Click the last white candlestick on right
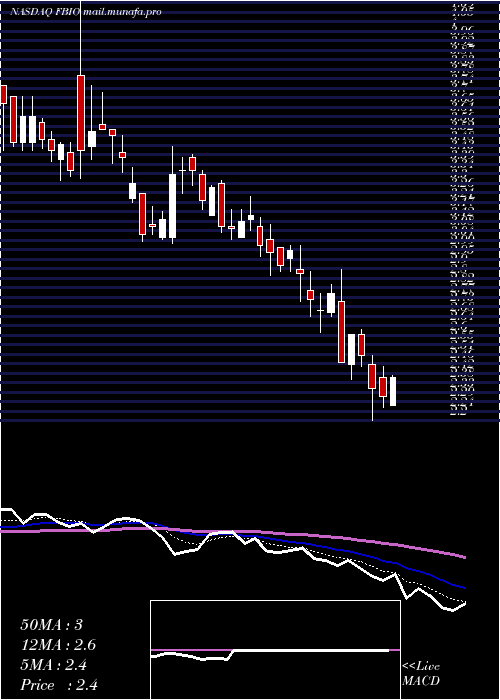 (393, 391)
